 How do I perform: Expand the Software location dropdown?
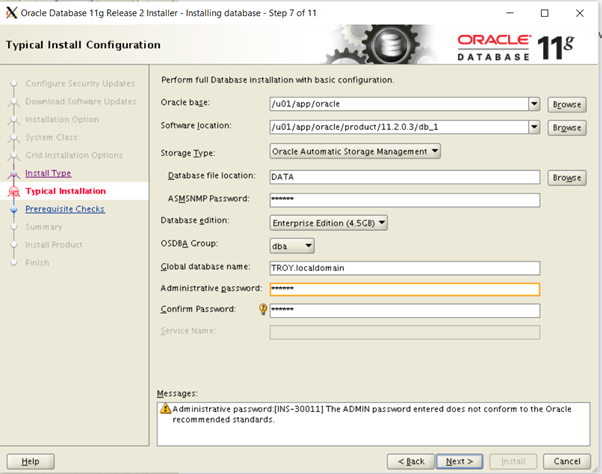click(x=534, y=128)
